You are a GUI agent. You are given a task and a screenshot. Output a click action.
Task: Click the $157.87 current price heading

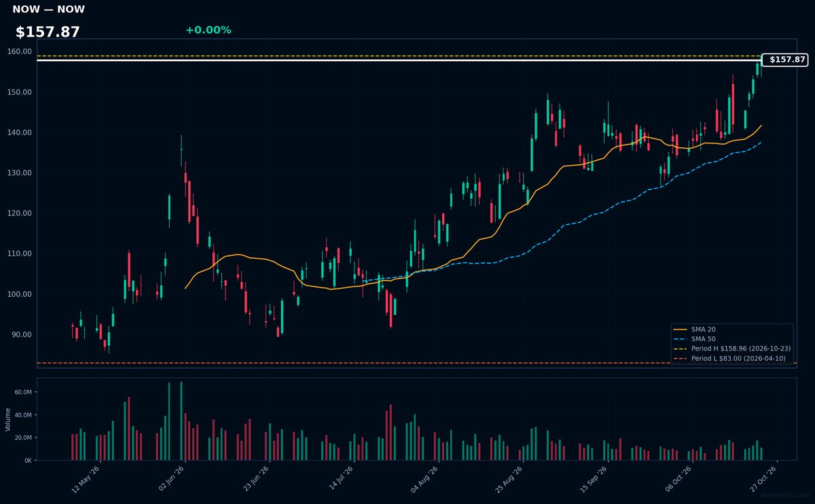click(48, 32)
